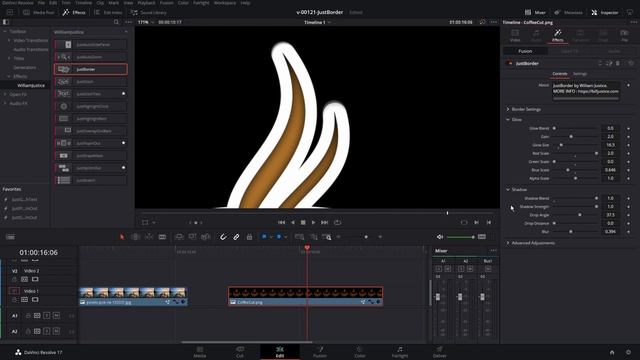The width and height of the screenshot is (640, 360).
Task: Open the Edit Index panel
Action: pos(108,13)
